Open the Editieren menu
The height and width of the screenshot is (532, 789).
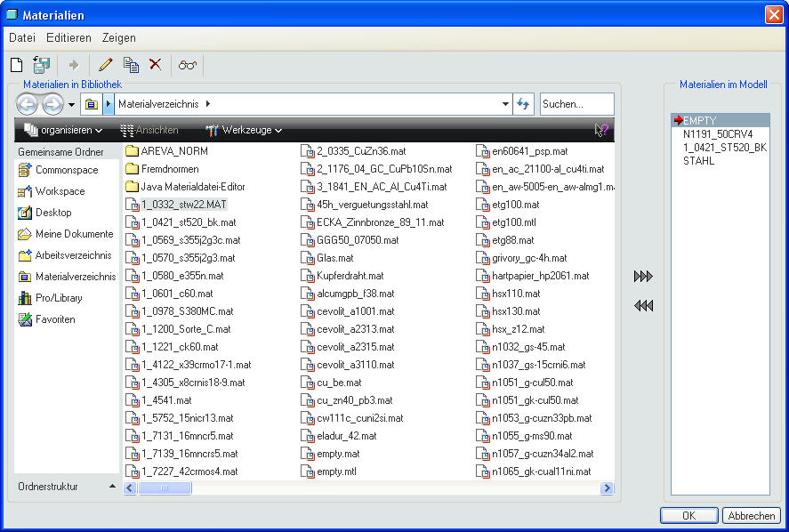click(x=68, y=37)
